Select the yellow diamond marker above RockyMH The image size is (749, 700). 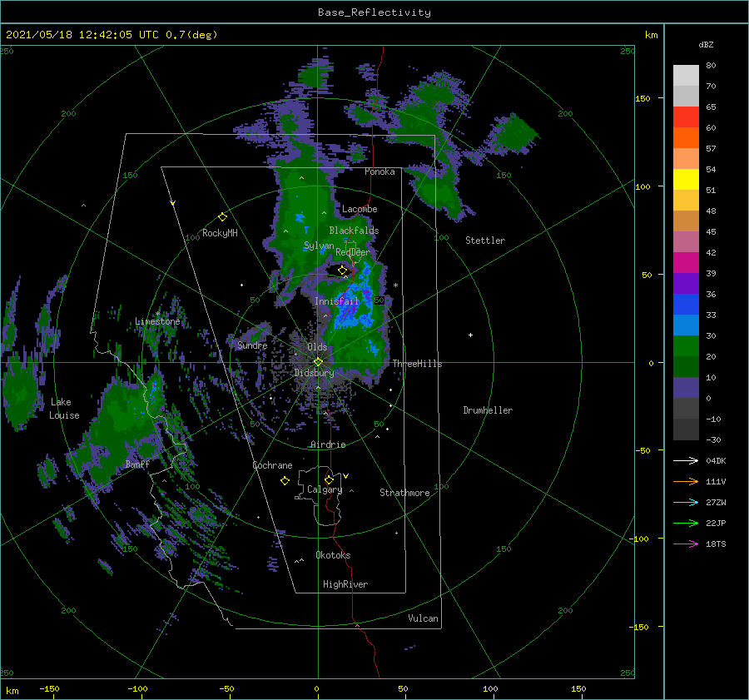[x=222, y=217]
